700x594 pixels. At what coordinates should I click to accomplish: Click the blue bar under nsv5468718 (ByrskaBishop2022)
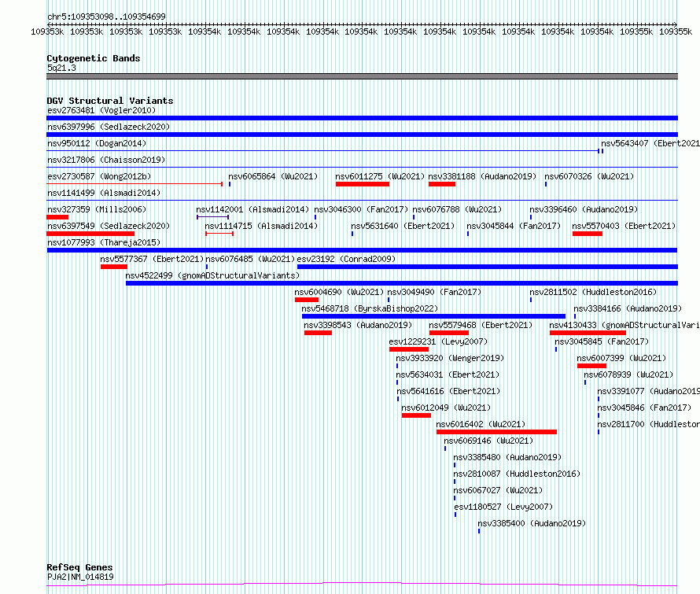[x=434, y=316]
